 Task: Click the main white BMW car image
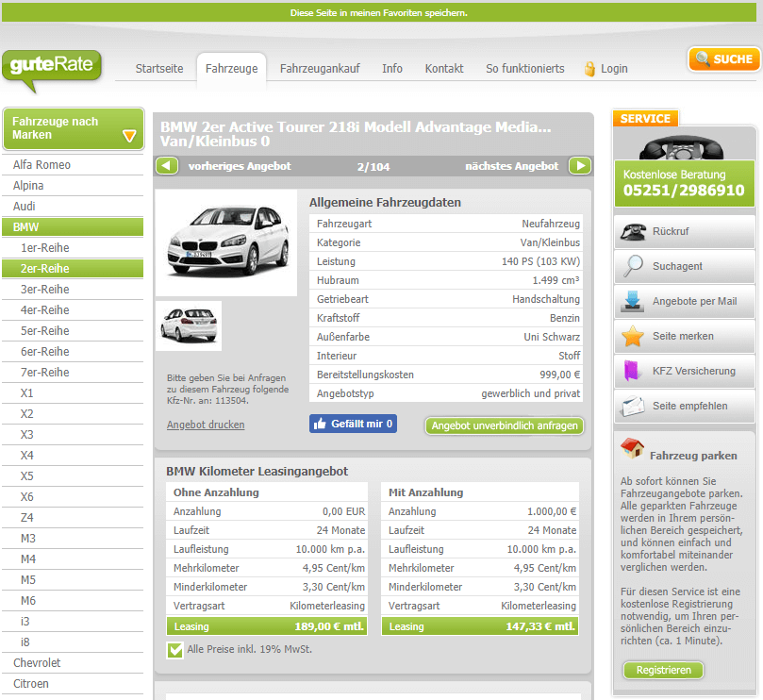point(226,242)
